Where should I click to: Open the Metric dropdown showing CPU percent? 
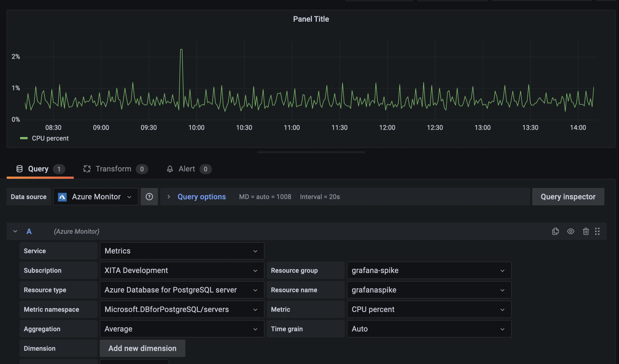pos(429,309)
